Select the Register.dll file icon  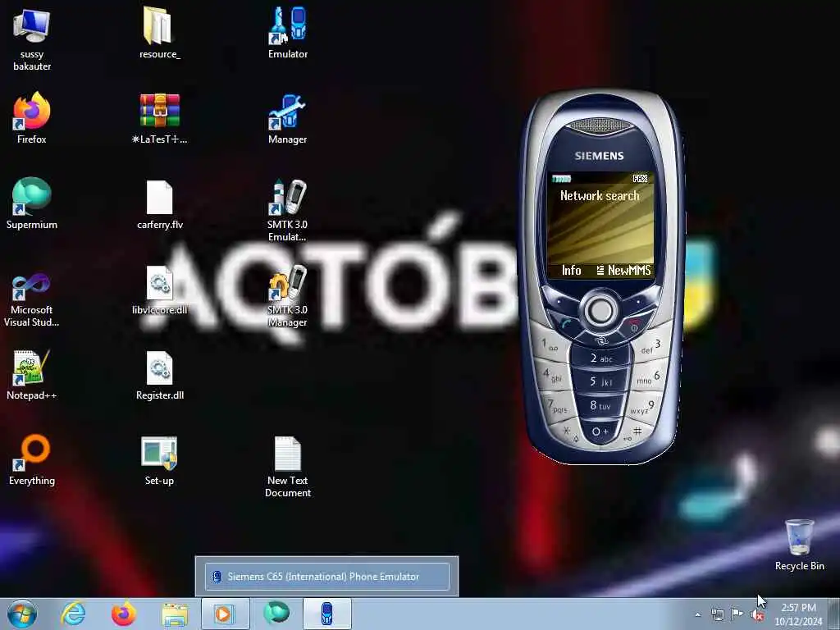pos(160,374)
